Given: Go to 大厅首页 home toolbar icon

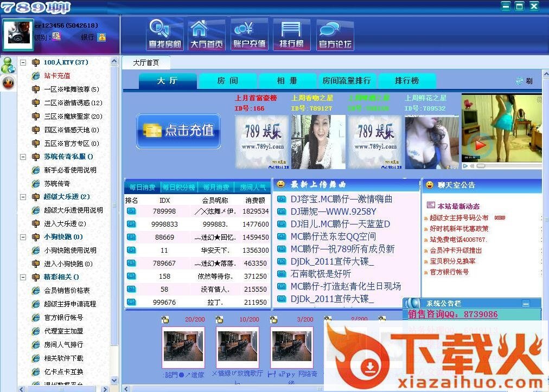Looking at the screenshot, I should [x=206, y=34].
